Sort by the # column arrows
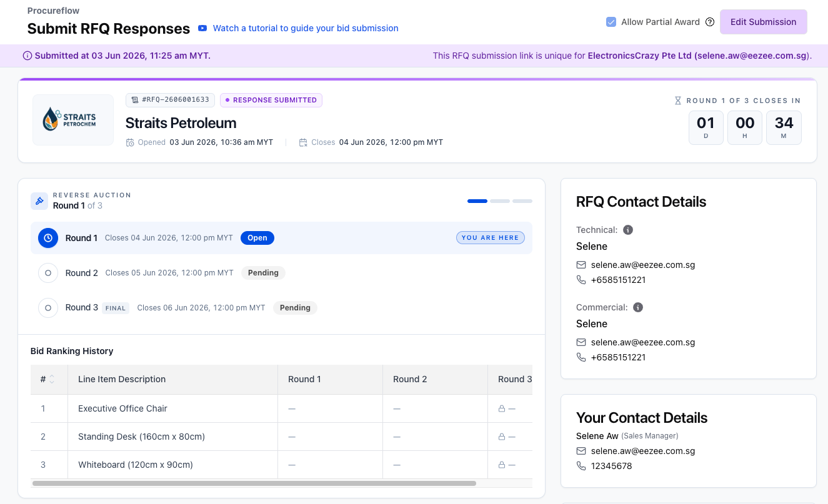 point(52,379)
